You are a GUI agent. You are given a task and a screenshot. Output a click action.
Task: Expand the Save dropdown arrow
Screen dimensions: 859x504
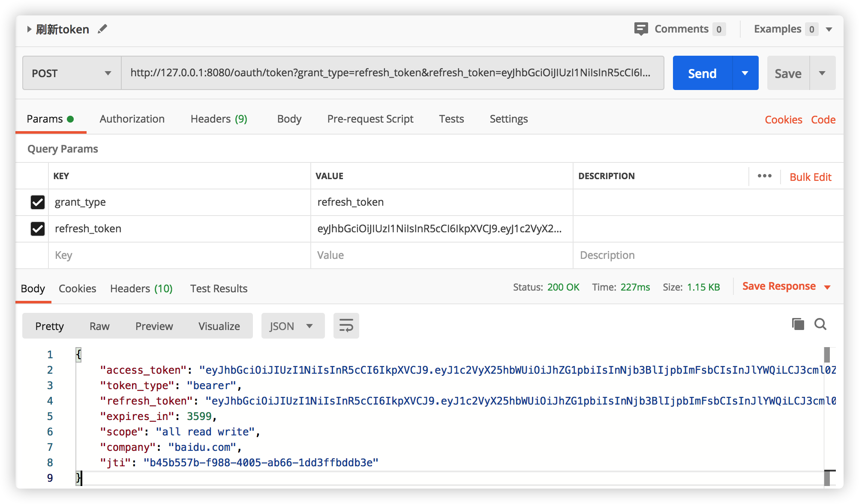pyautogui.click(x=822, y=73)
